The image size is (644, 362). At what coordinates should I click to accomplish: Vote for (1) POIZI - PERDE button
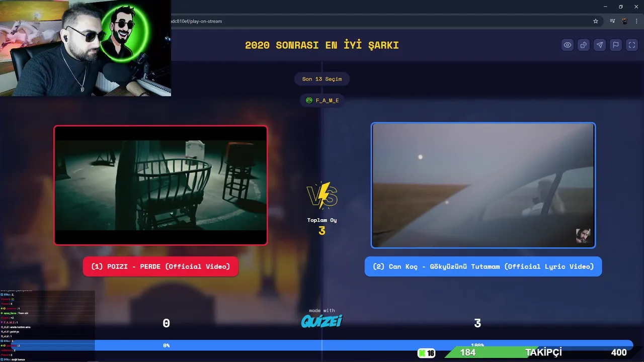pyautogui.click(x=160, y=266)
